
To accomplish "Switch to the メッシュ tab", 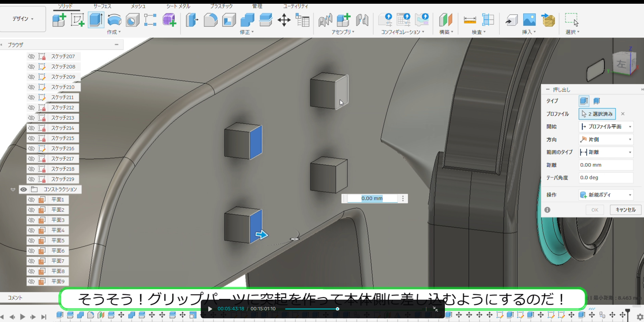I will click(138, 6).
